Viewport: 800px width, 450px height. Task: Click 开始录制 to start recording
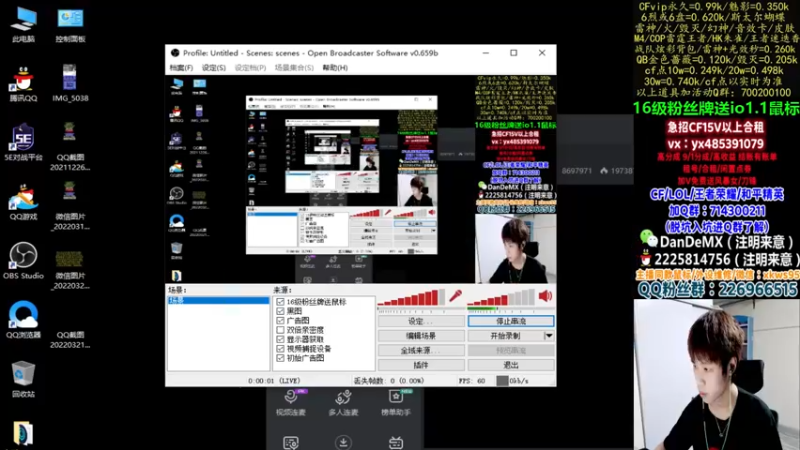506,336
